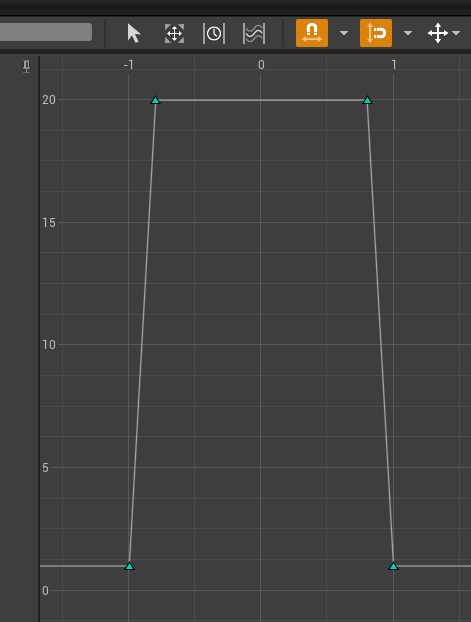Screen dimensions: 471x622
Task: Select the lower-left key at time -1
Action: 129,566
